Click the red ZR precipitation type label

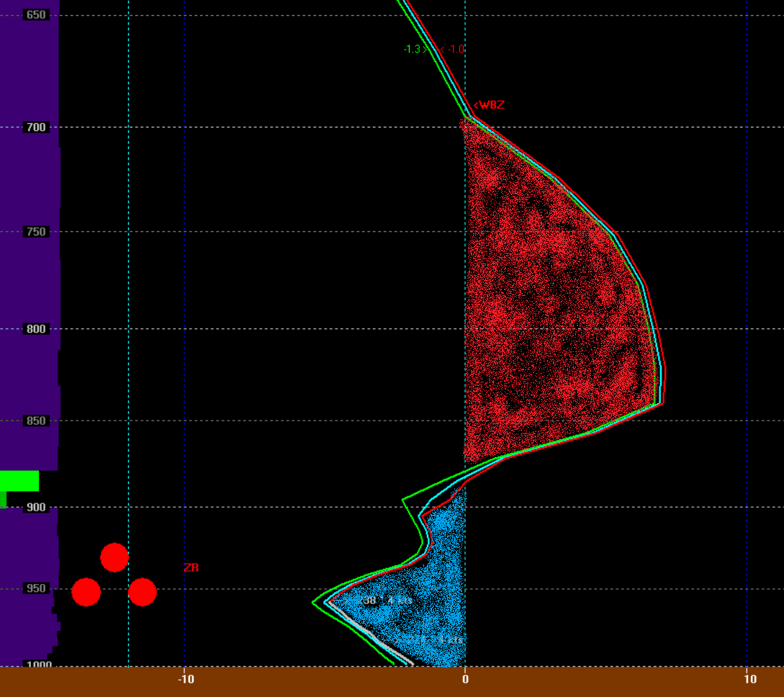(191, 567)
